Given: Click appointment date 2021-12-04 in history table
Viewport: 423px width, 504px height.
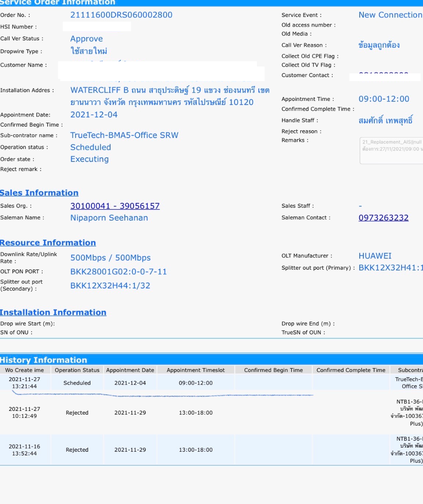Looking at the screenshot, I should [x=130, y=383].
